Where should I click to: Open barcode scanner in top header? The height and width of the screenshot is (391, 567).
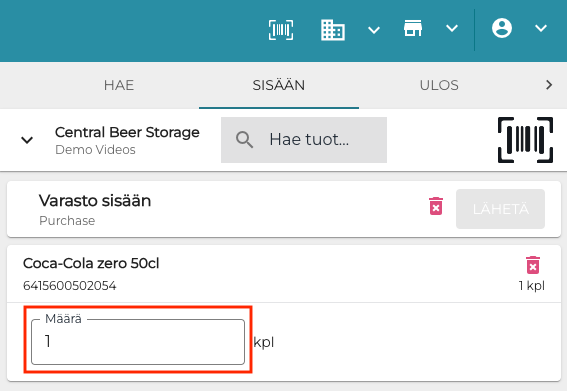click(281, 29)
